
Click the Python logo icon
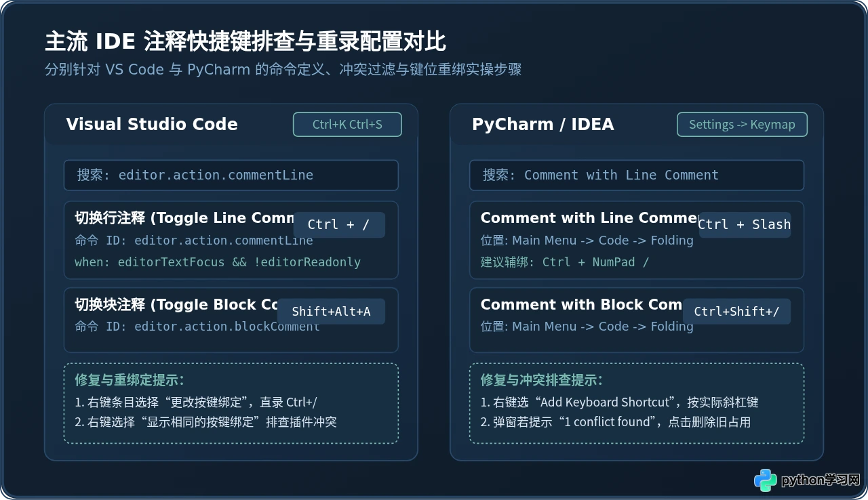(765, 480)
